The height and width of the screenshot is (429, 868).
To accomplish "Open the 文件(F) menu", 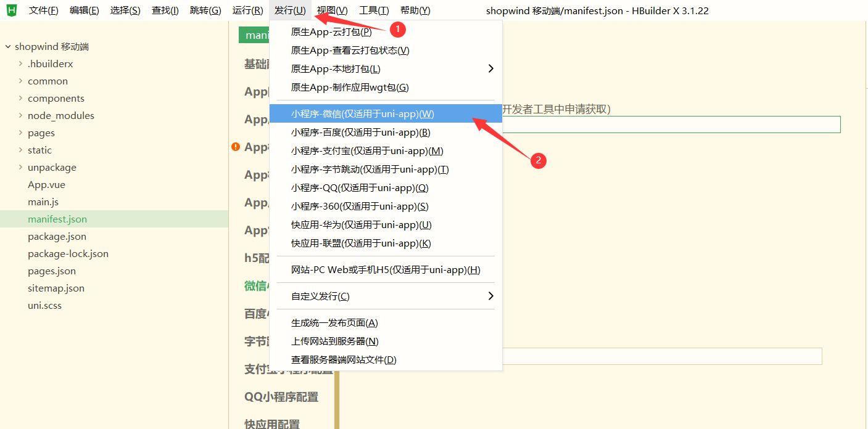I will pyautogui.click(x=44, y=10).
